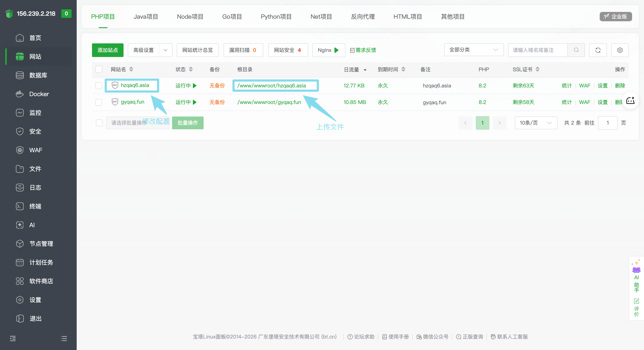This screenshot has width=644, height=350.
Task: Refresh the website list
Action: [x=598, y=50]
